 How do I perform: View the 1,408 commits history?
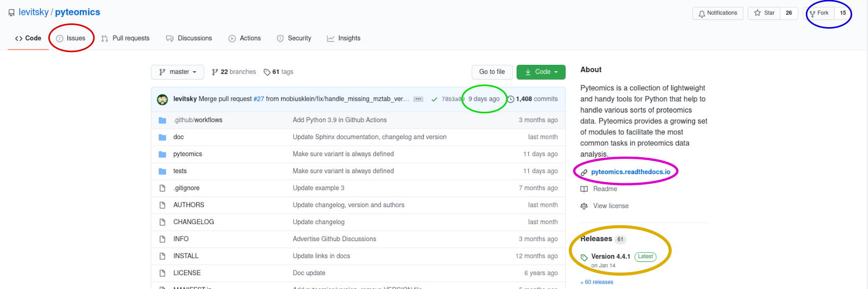[533, 99]
